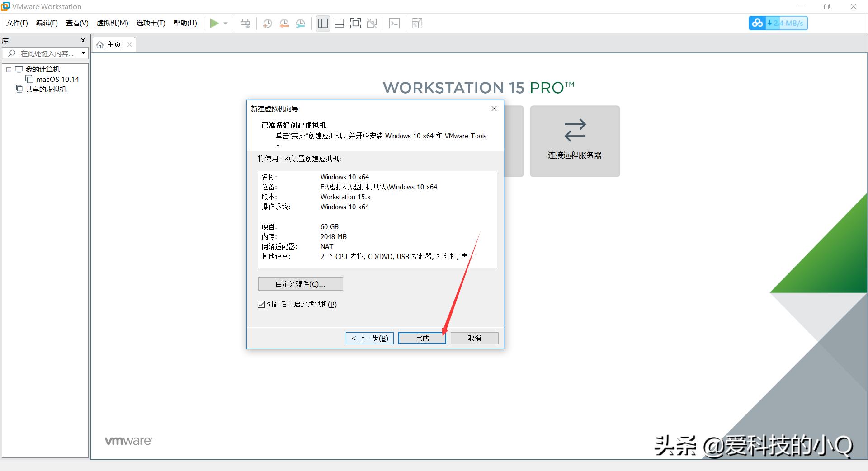Open the library search filter dropdown

point(83,53)
